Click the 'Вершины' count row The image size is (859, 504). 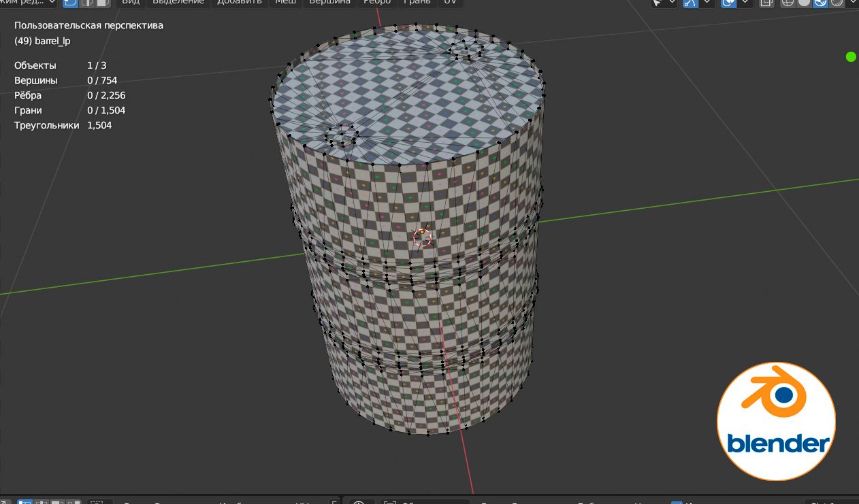(x=66, y=80)
